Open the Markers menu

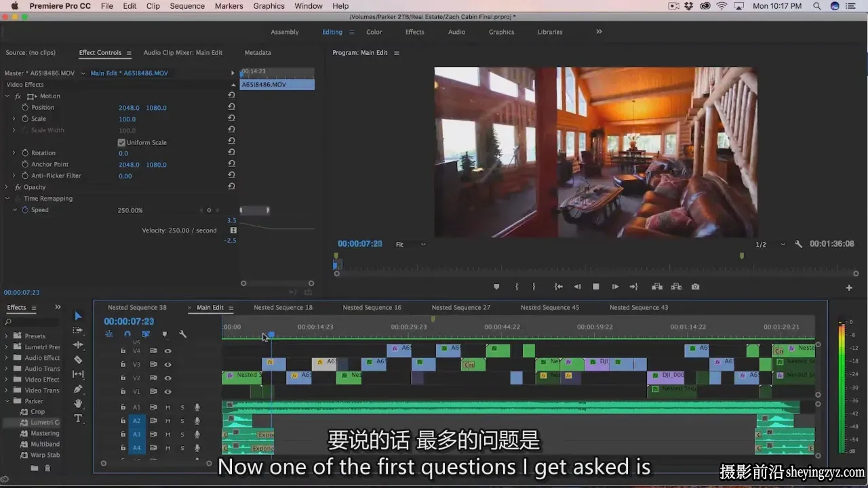pyautogui.click(x=229, y=6)
